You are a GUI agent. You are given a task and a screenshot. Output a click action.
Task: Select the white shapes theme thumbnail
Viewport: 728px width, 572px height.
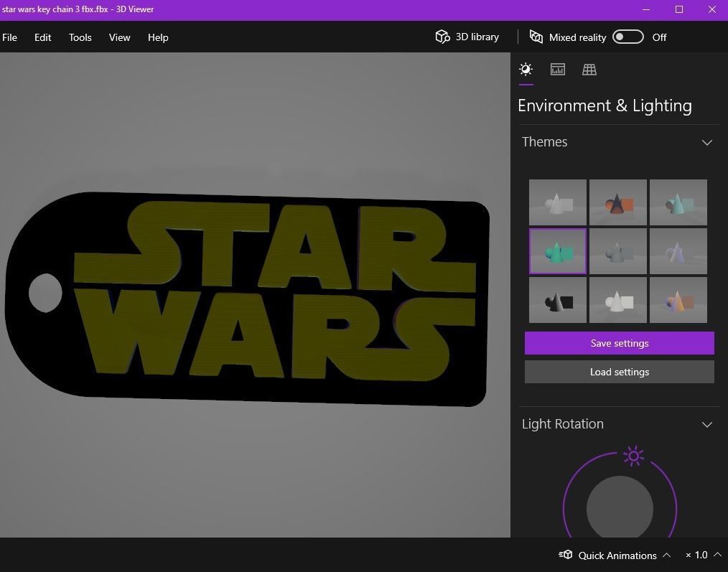coord(558,202)
